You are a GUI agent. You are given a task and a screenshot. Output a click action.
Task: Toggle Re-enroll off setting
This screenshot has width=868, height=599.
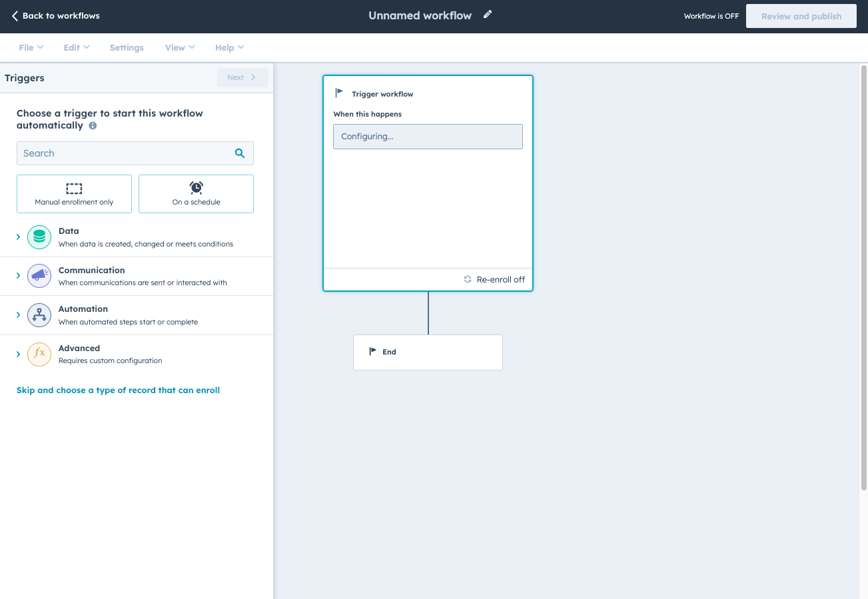coord(494,279)
